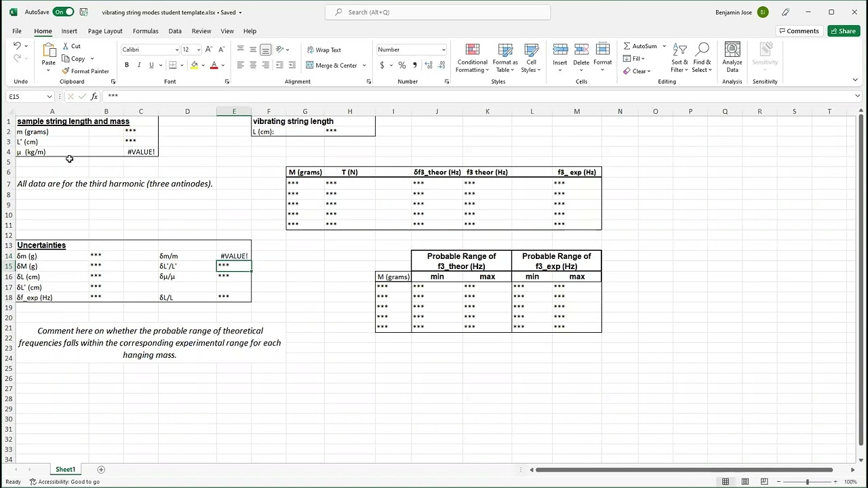
Task: Increase font size icon
Action: point(209,49)
